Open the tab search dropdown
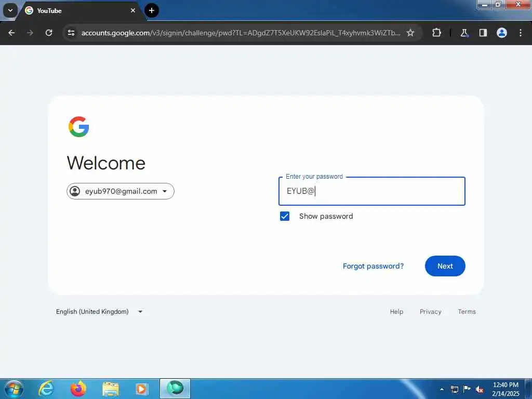532x399 pixels. [x=10, y=10]
